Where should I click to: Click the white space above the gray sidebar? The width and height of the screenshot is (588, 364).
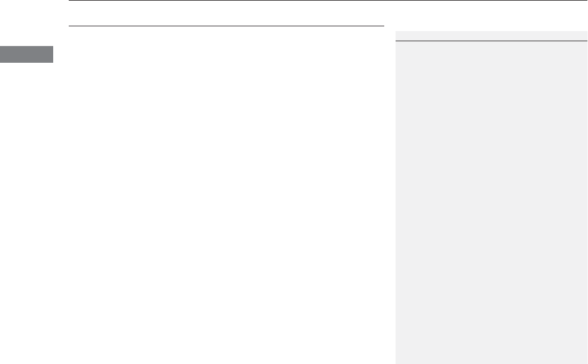click(x=491, y=16)
